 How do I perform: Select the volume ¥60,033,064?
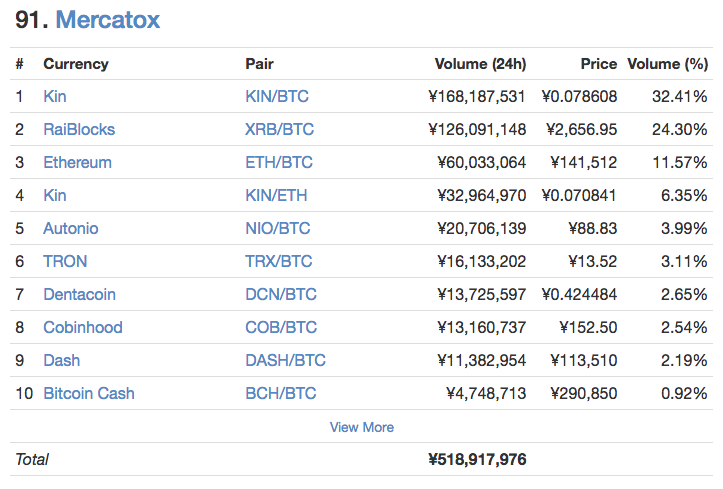click(x=481, y=163)
